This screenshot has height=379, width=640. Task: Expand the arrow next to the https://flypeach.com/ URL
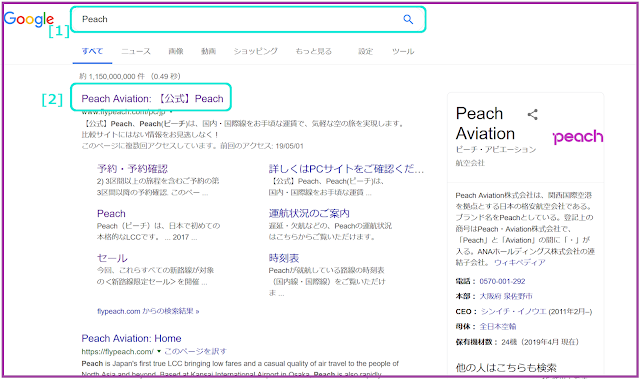[159, 351]
